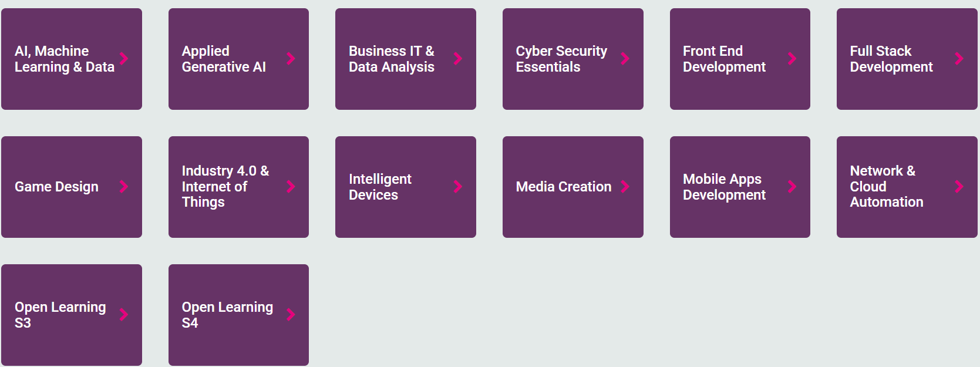This screenshot has height=367, width=980.
Task: Click the chevron on Industry 4.0 & Internet of Things
Action: (291, 187)
